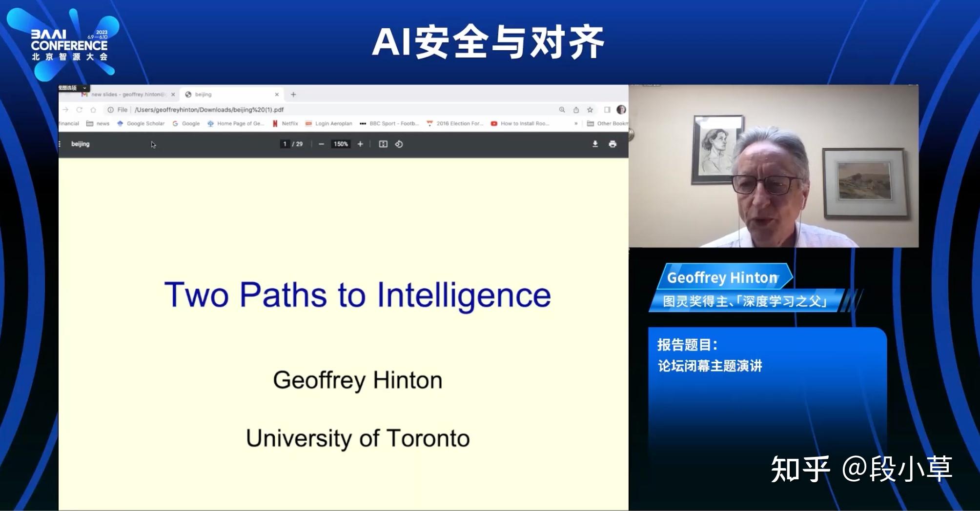Click the Geoffrey Hinton slide author name
Screen dimensions: 980x511
[358, 380]
